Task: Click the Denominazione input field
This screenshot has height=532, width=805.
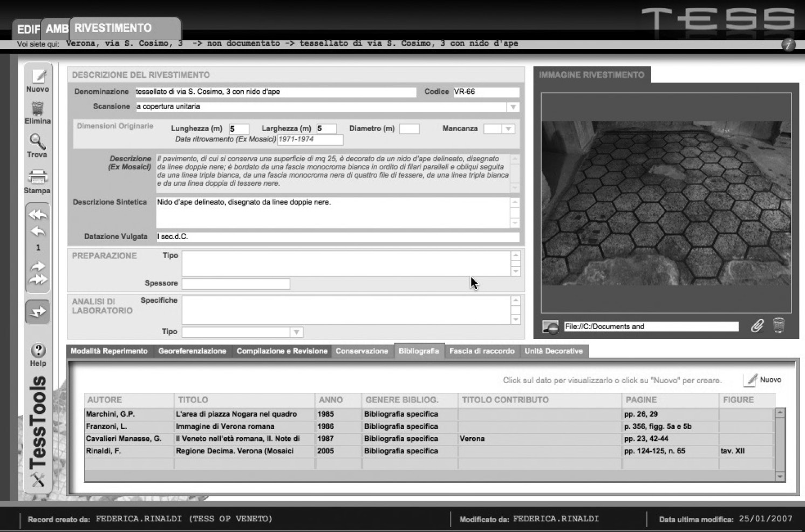Action: pos(275,92)
